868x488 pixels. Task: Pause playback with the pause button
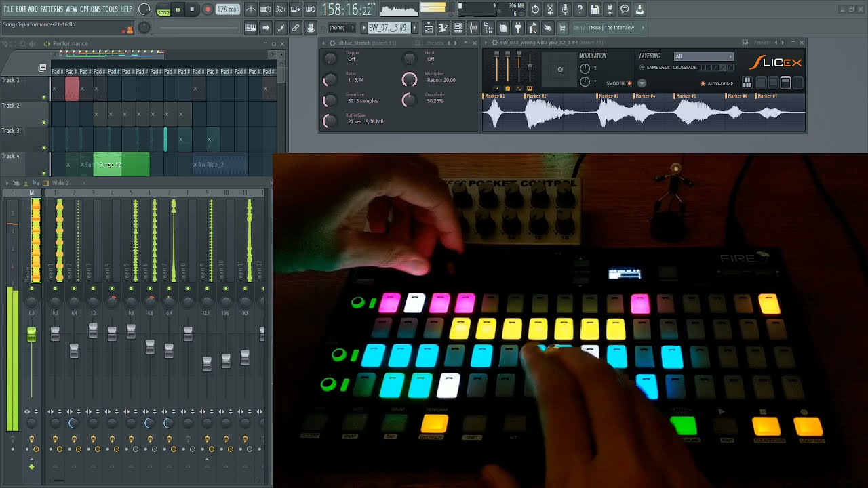178,9
